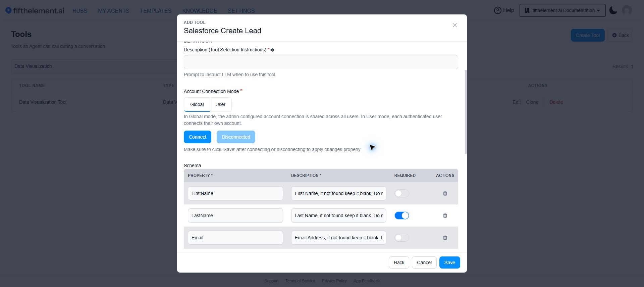Click trash icon for Email property
This screenshot has height=287, width=644.
pos(445,238)
